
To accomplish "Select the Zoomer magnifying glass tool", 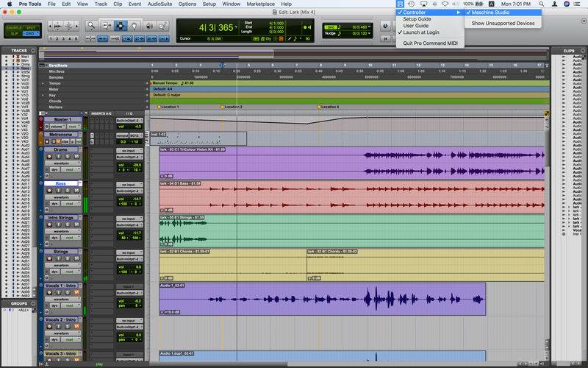I will [x=91, y=25].
